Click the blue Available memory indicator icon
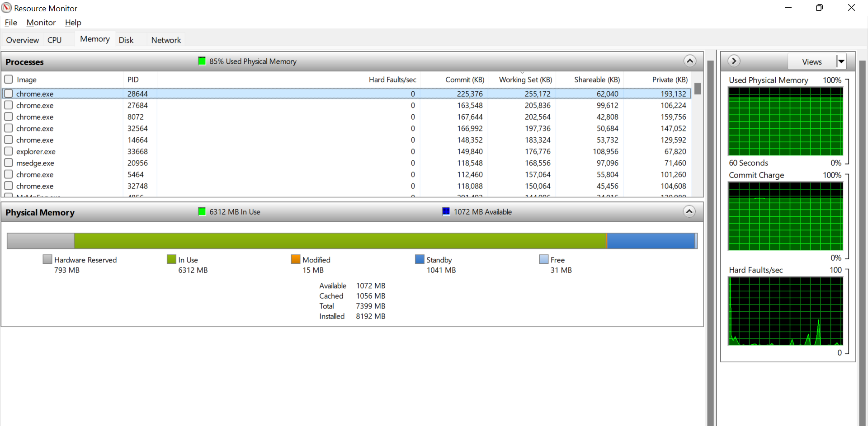This screenshot has width=868, height=426. point(446,211)
